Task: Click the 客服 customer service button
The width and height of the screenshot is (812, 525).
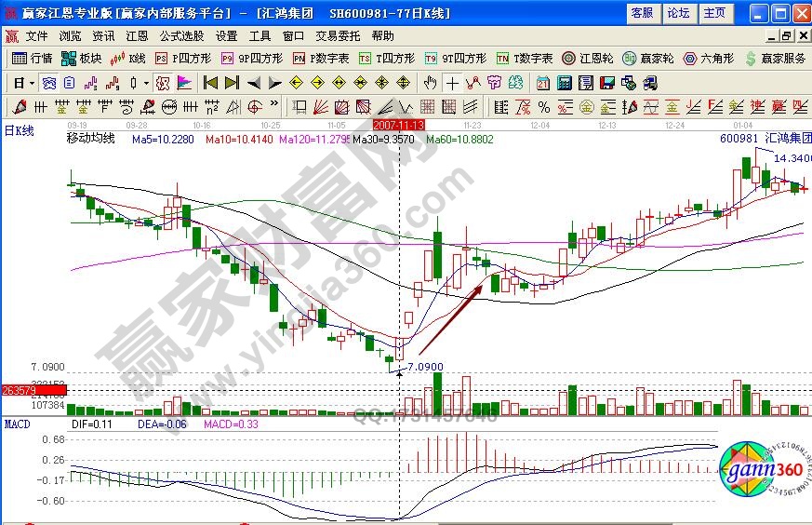Action: coord(642,13)
